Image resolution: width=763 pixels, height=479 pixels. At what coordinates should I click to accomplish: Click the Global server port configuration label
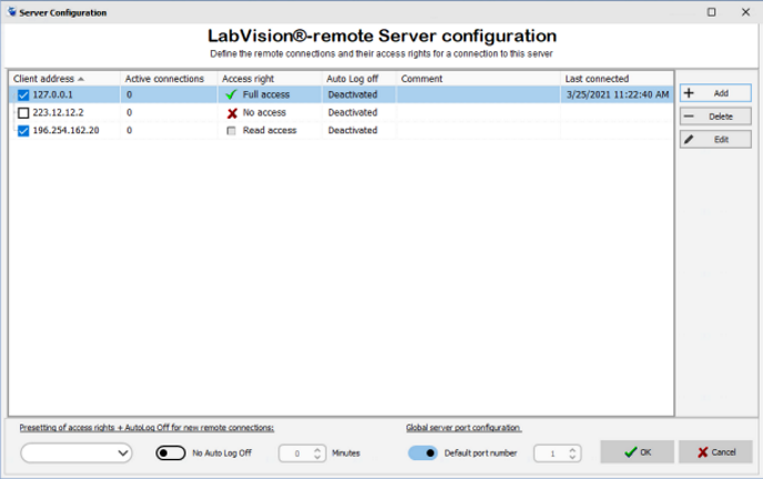[464, 427]
